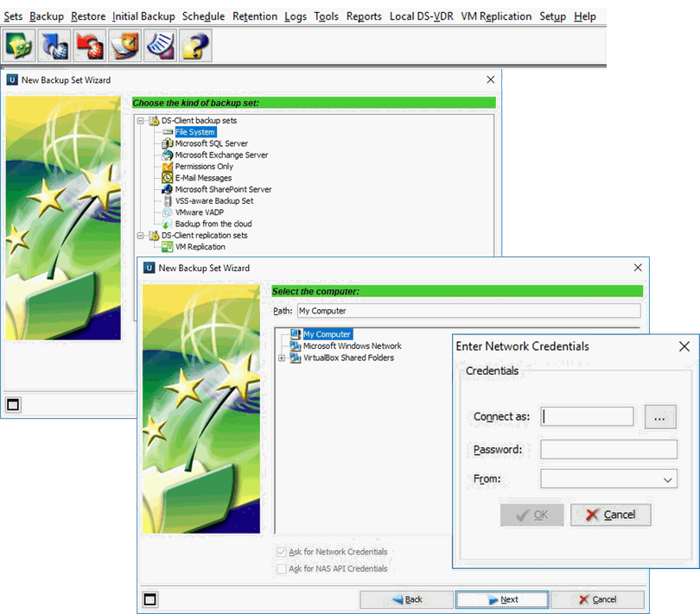Select Permissions Only in the tree

[204, 167]
